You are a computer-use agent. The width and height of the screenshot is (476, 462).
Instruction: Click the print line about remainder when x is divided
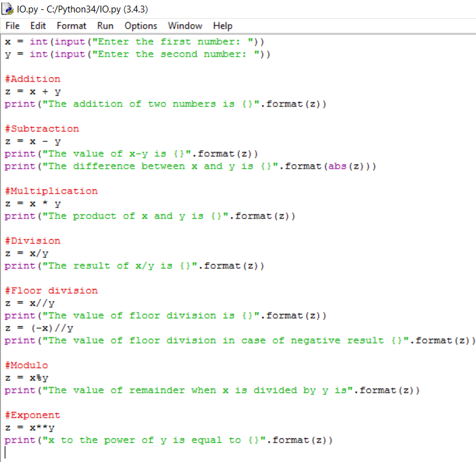212,390
